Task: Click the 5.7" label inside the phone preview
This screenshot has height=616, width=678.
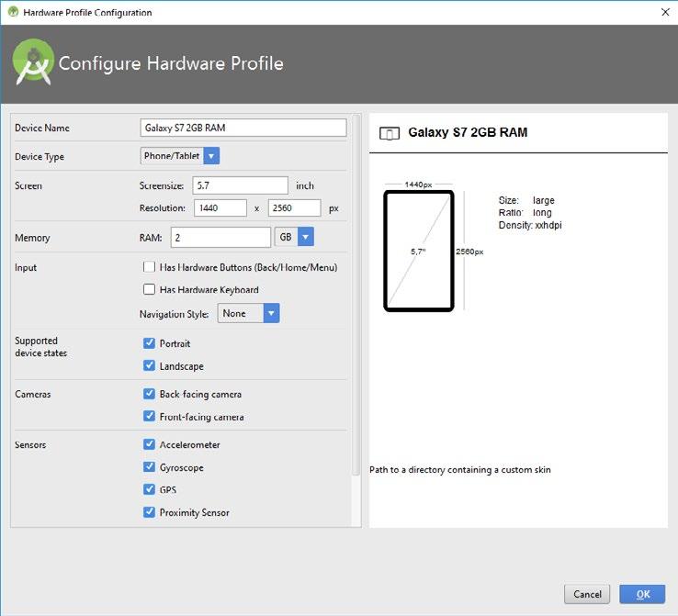Action: coord(418,252)
